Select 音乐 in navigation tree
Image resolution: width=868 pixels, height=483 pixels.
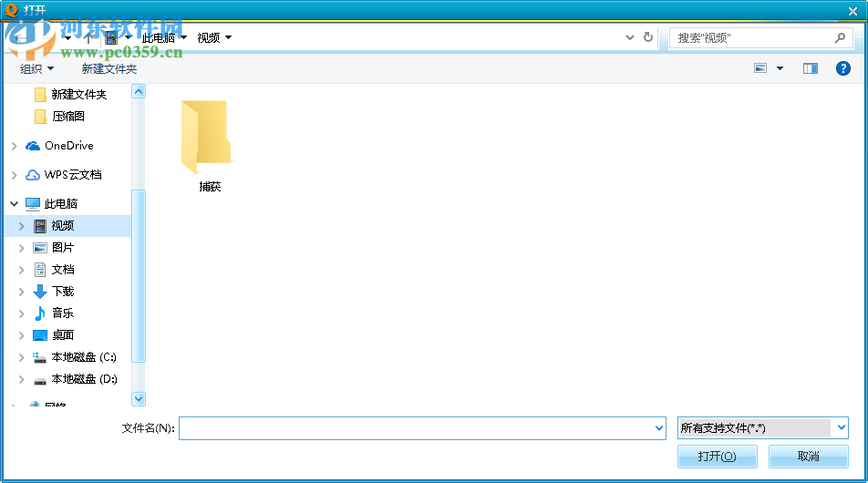pos(63,313)
